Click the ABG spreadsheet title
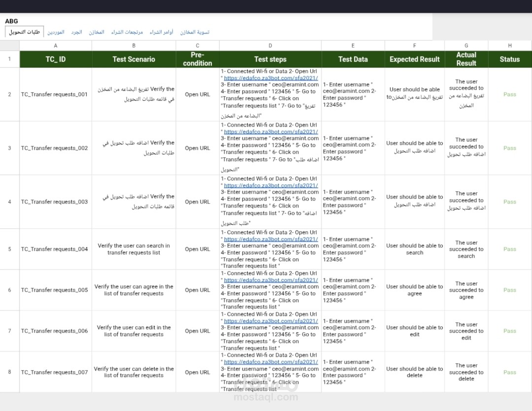 pyautogui.click(x=11, y=21)
